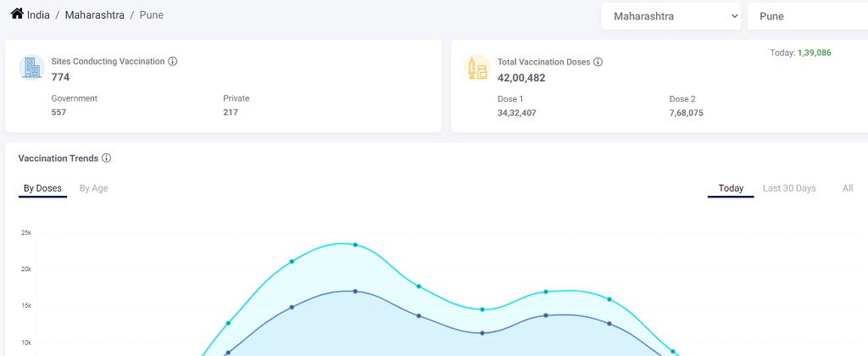Switch to the By Age tab
This screenshot has height=356, width=868.
93,188
